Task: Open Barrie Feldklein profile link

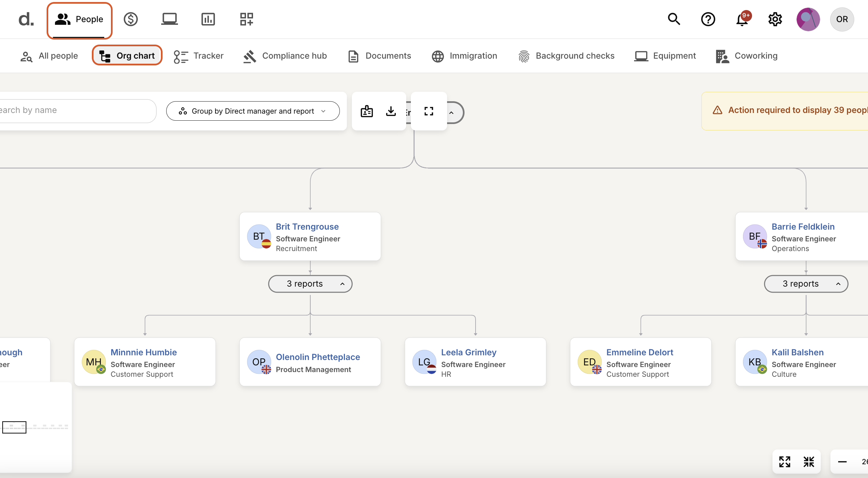Action: (803, 227)
